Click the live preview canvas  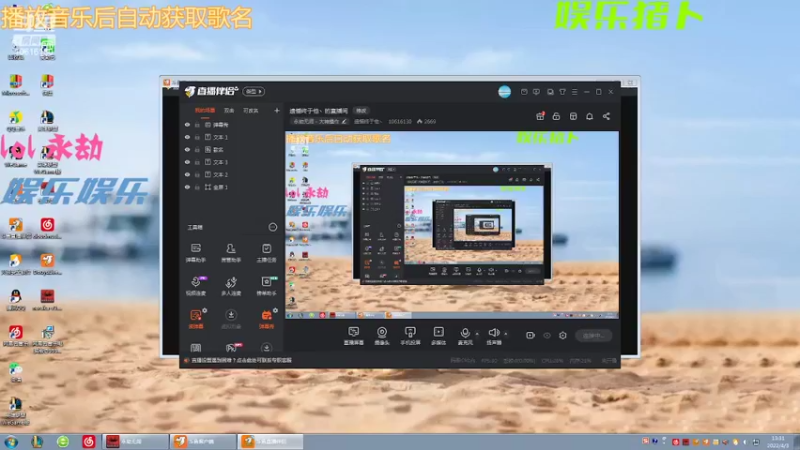click(x=452, y=225)
